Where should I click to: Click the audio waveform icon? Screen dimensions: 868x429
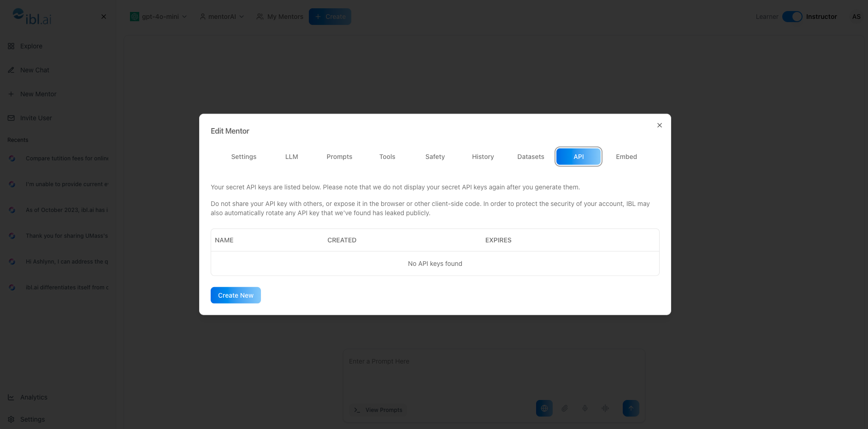(x=605, y=408)
